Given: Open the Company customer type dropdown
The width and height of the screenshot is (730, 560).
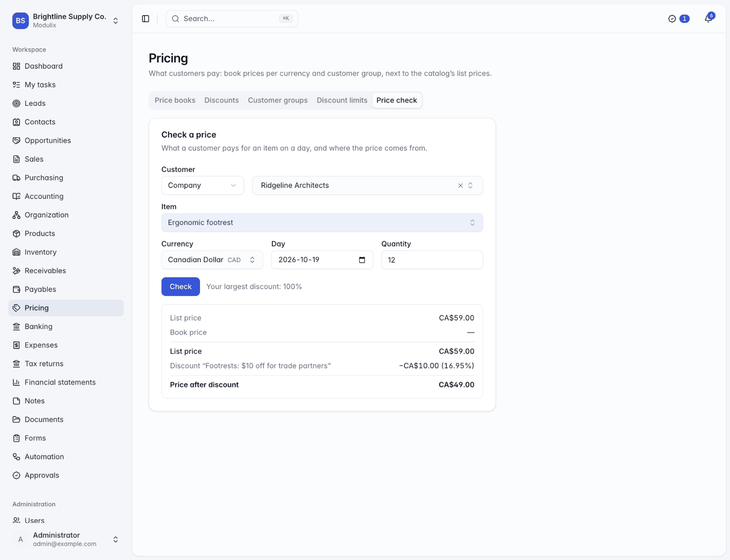Looking at the screenshot, I should click(x=202, y=185).
